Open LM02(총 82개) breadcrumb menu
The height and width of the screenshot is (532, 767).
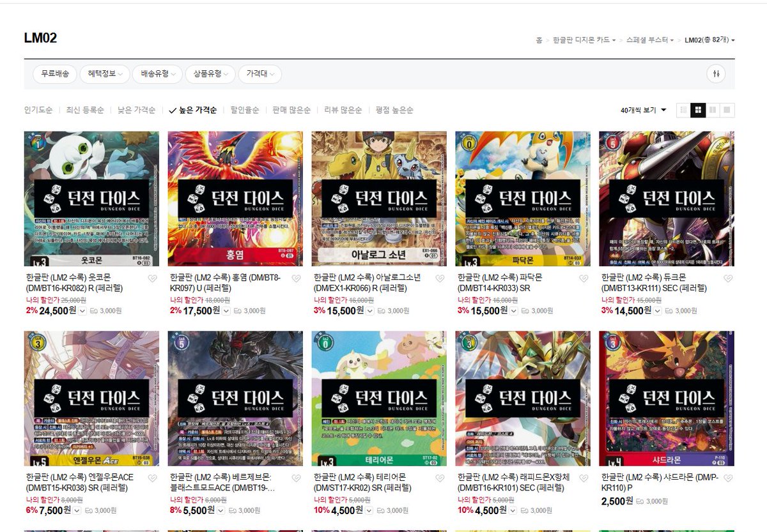point(709,40)
